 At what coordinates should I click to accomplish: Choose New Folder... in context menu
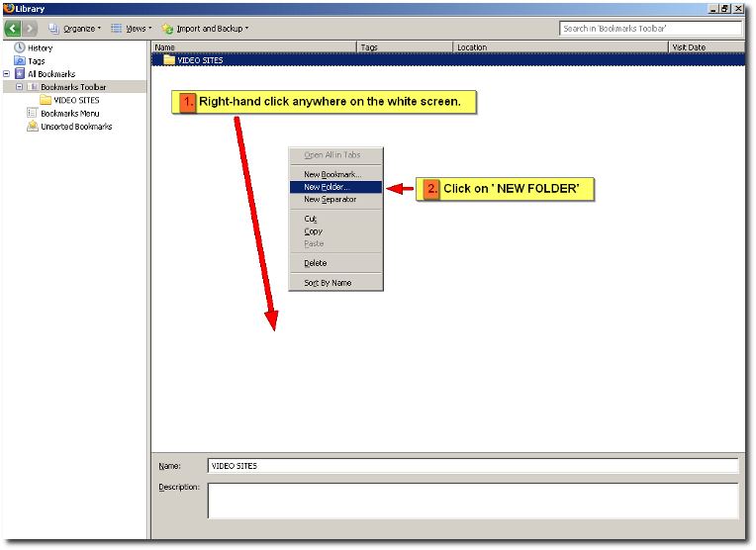click(x=336, y=187)
